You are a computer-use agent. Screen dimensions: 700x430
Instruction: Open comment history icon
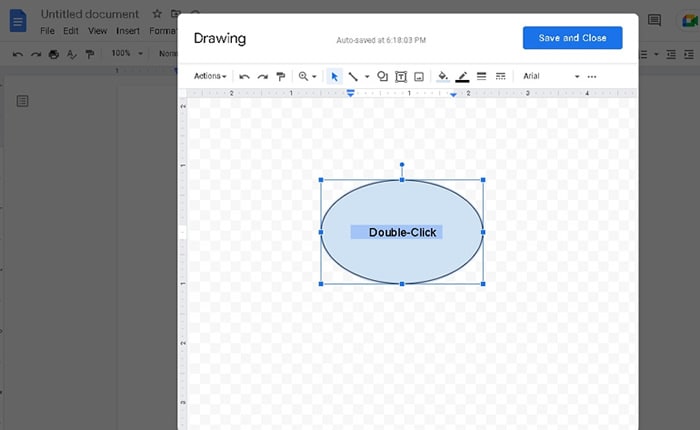654,20
